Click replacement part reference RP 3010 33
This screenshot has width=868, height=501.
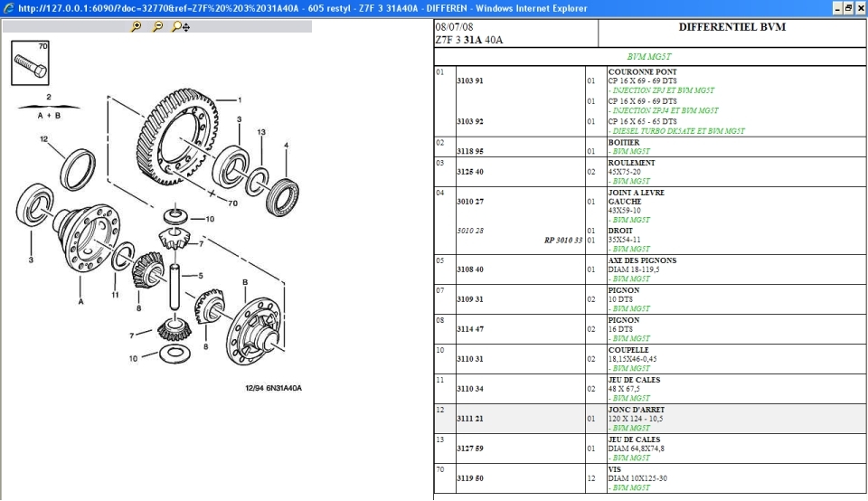(563, 241)
